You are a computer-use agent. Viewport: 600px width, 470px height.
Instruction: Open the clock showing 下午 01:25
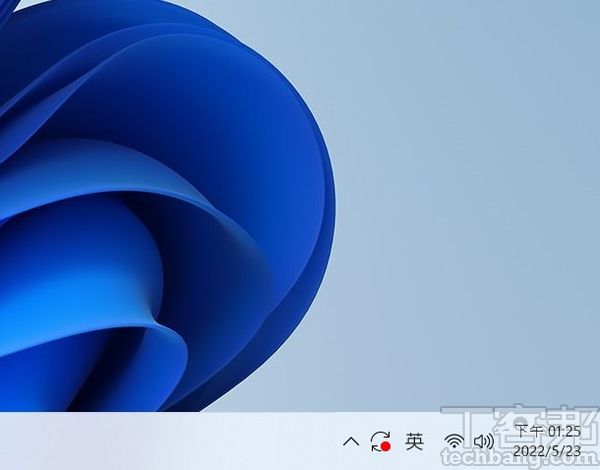pos(547,431)
